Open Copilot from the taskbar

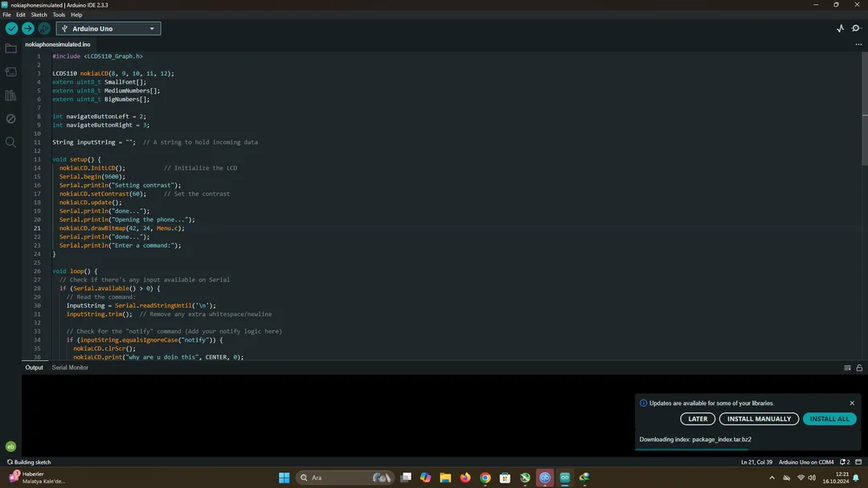point(426,478)
